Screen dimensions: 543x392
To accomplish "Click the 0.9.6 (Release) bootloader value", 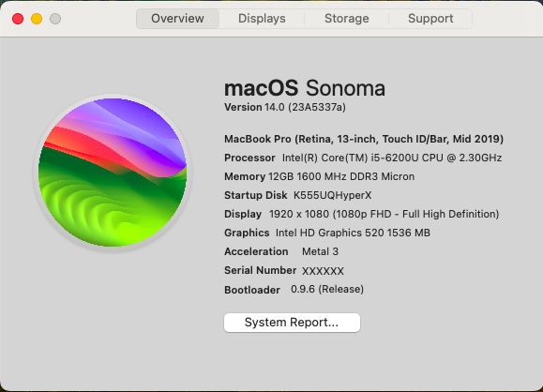I will (x=327, y=289).
